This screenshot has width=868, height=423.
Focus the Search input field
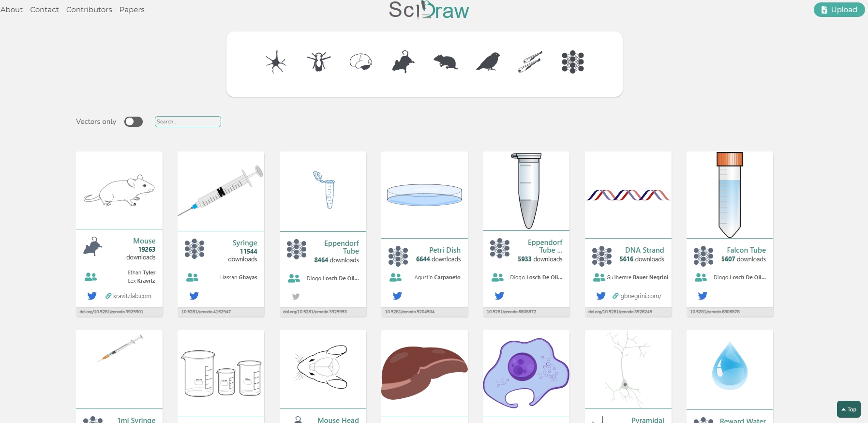[188, 121]
